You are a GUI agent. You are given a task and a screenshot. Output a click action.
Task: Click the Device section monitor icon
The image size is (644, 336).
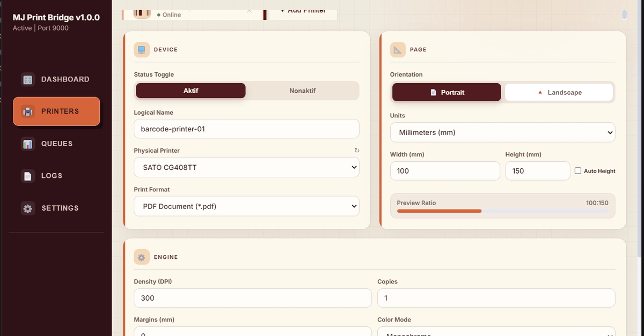coord(142,49)
